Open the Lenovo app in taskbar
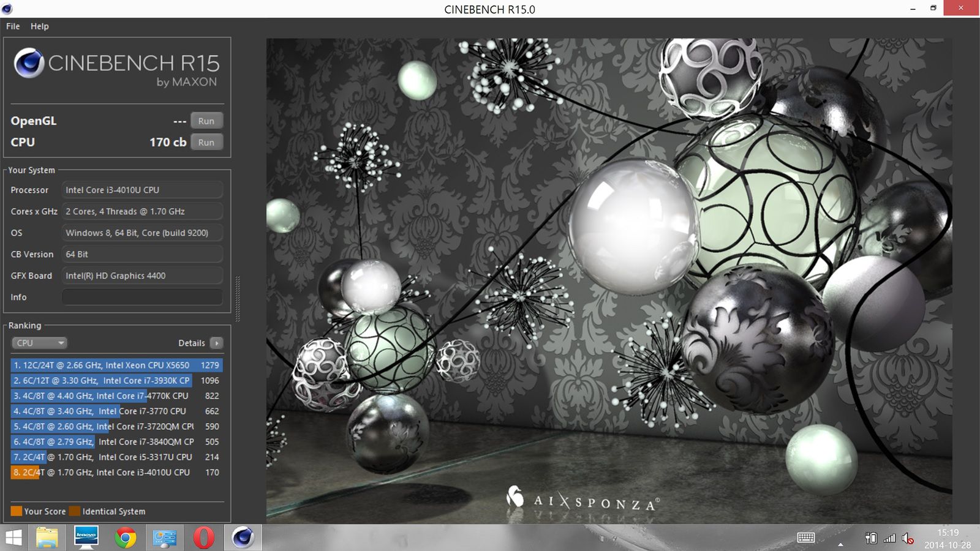 pyautogui.click(x=86, y=538)
